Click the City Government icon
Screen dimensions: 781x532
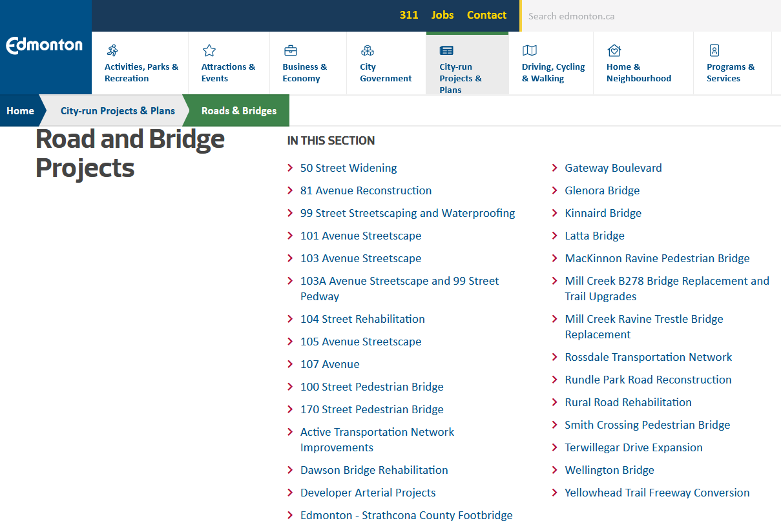368,50
